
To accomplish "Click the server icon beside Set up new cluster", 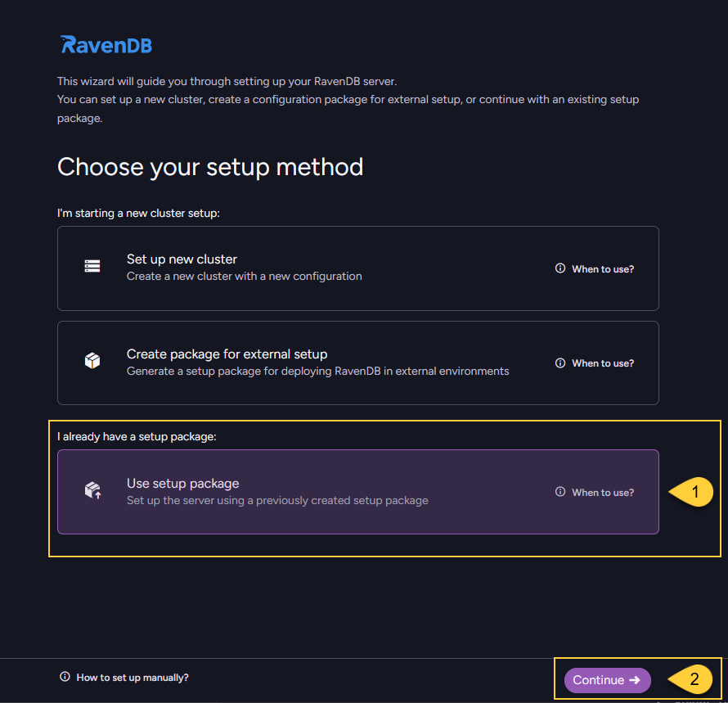I will pos(92,266).
